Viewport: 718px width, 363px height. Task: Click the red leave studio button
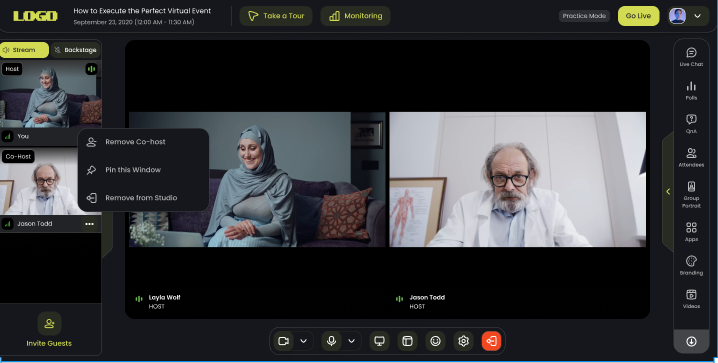[491, 341]
